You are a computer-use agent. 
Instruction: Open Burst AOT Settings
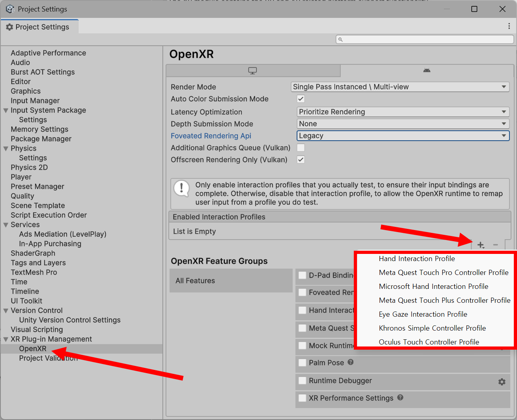[43, 72]
